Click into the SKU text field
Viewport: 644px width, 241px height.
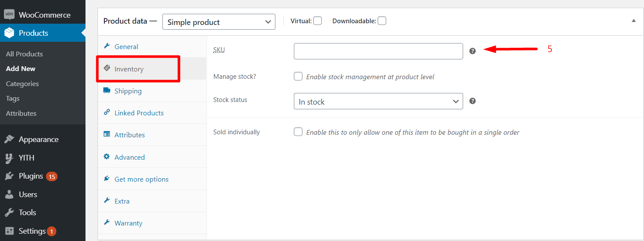click(x=378, y=51)
